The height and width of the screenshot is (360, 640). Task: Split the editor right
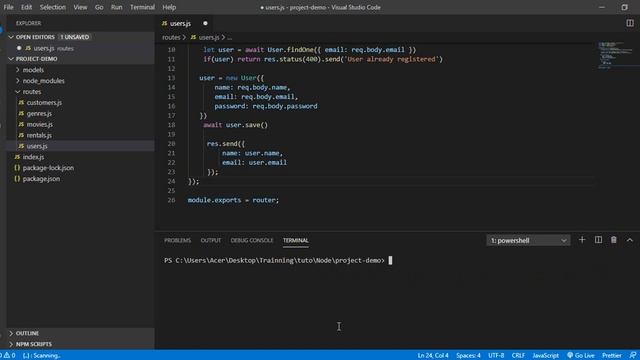(630, 23)
